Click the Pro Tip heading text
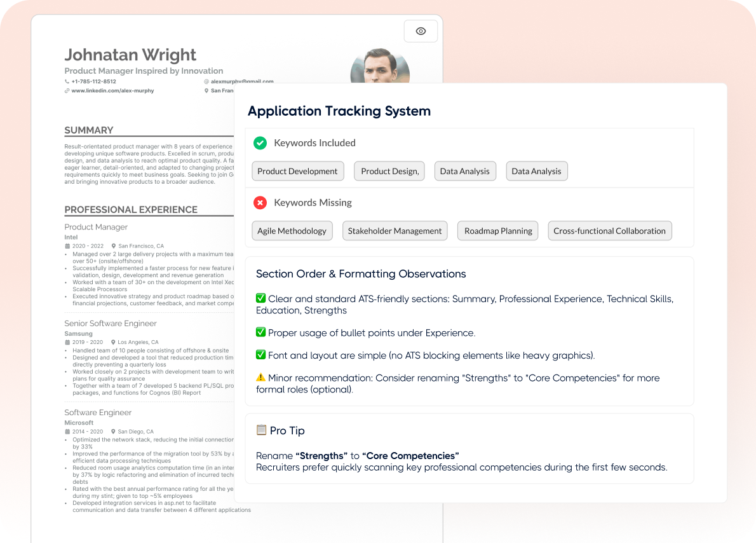This screenshot has height=543, width=756. point(287,430)
